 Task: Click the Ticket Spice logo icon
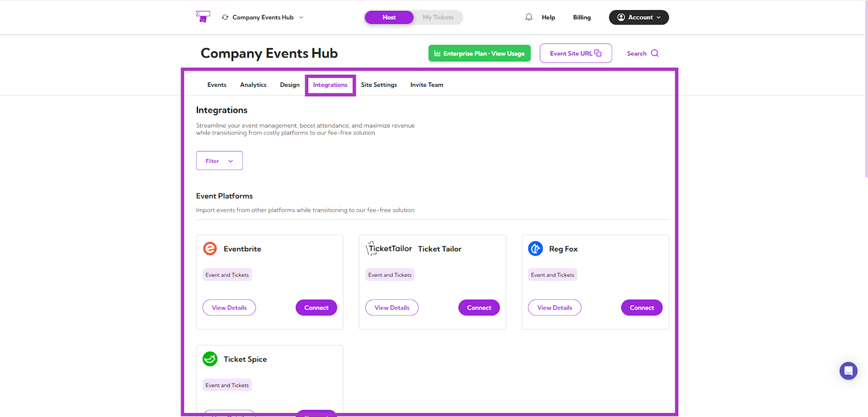pyautogui.click(x=210, y=359)
